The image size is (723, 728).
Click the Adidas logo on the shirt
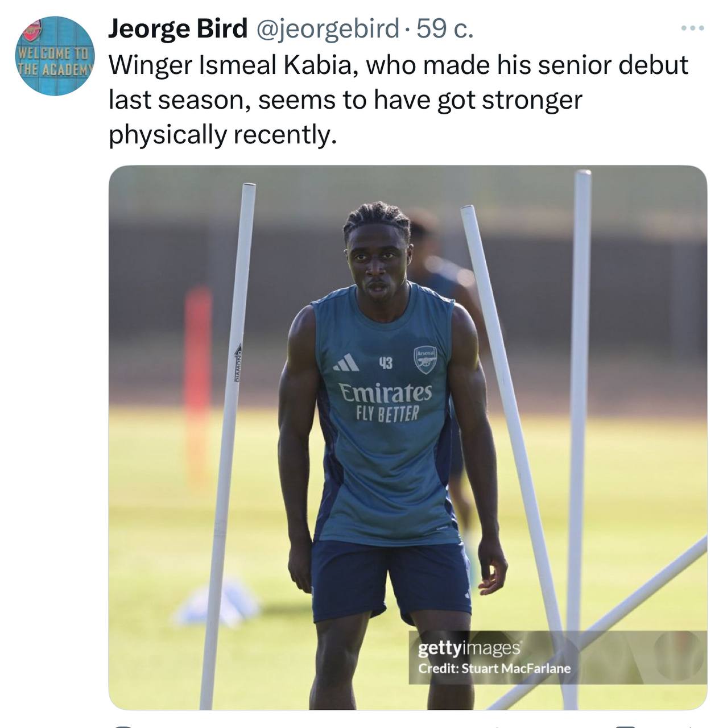pos(346,362)
